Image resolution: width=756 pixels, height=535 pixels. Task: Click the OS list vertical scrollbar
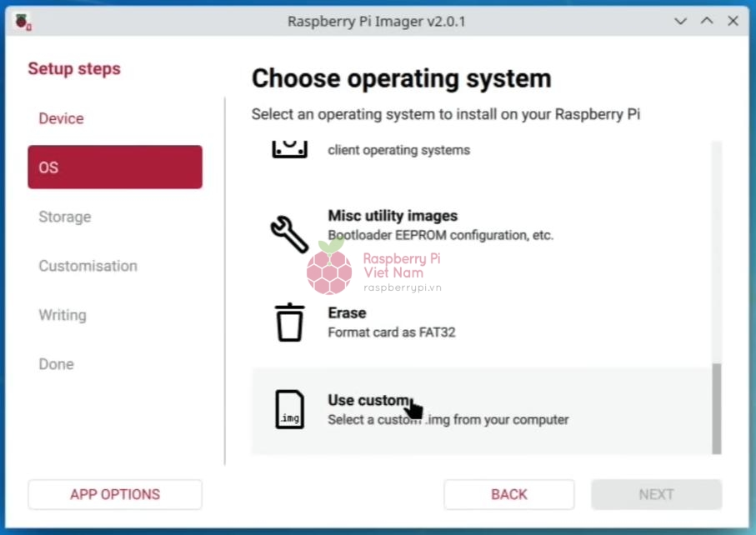(716, 407)
